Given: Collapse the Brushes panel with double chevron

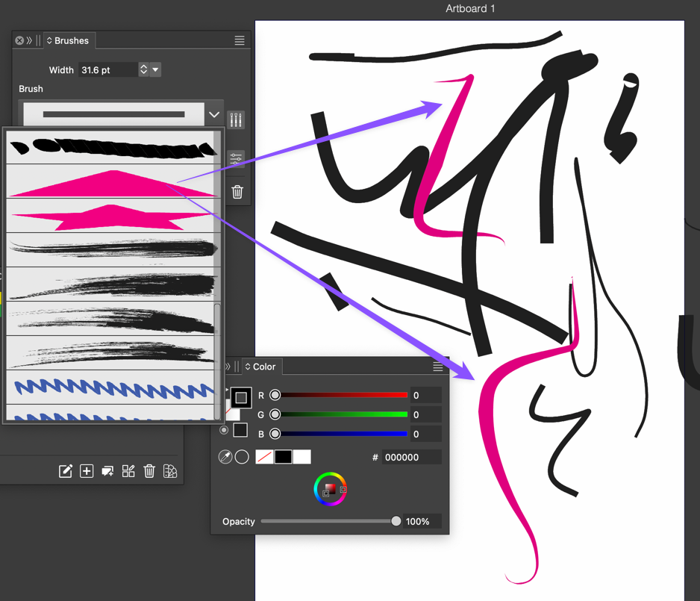Looking at the screenshot, I should pos(29,40).
